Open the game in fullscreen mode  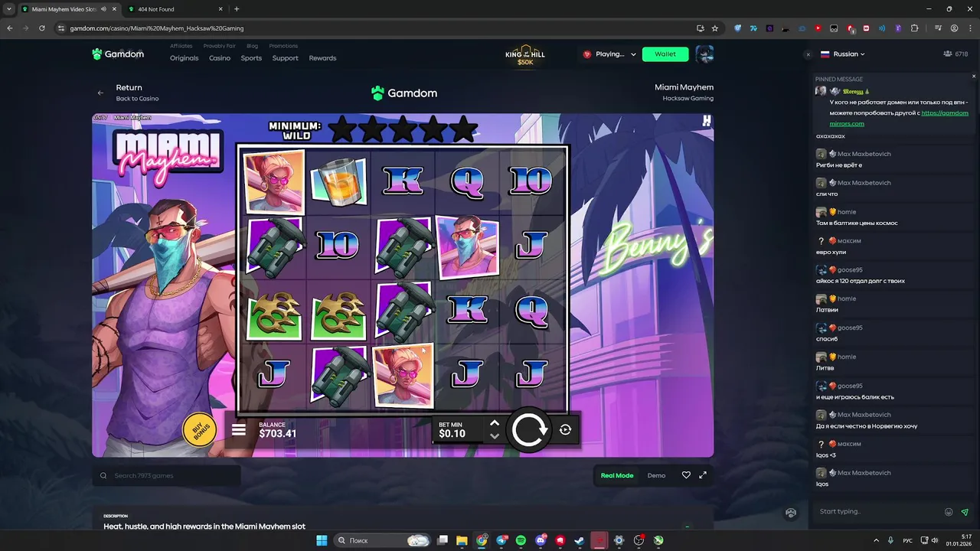(703, 475)
